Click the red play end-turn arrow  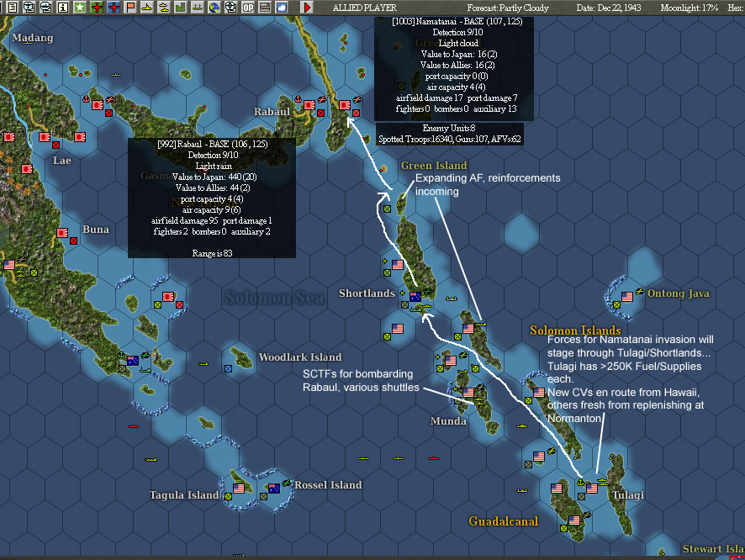tap(307, 7)
